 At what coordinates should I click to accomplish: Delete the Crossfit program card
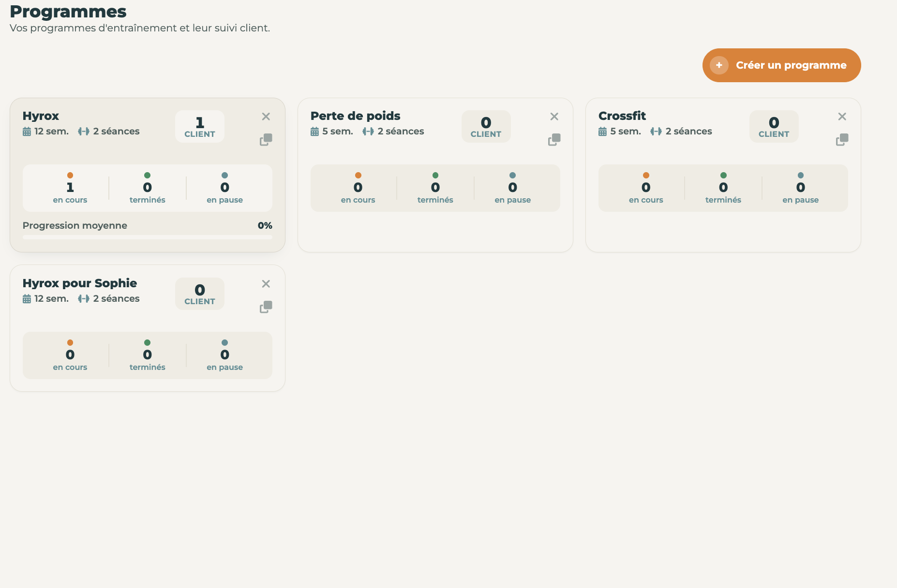pos(842,117)
